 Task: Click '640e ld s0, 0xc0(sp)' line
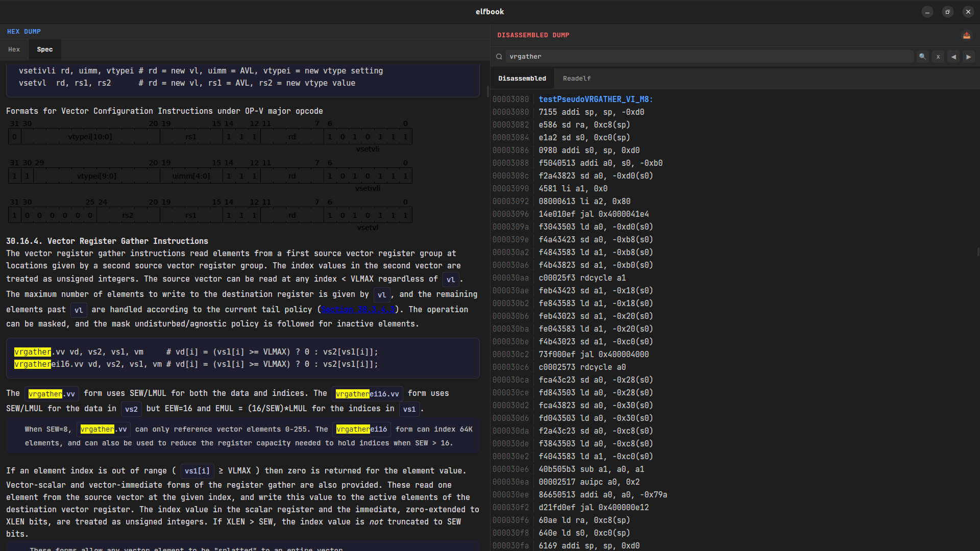584,533
